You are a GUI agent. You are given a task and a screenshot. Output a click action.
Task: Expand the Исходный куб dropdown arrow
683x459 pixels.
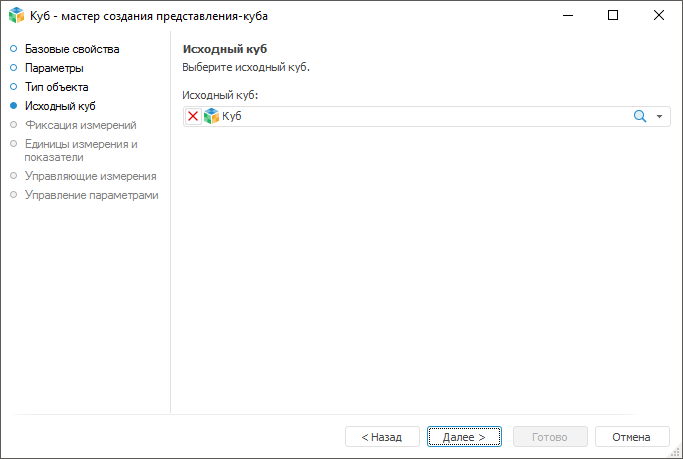click(x=660, y=117)
